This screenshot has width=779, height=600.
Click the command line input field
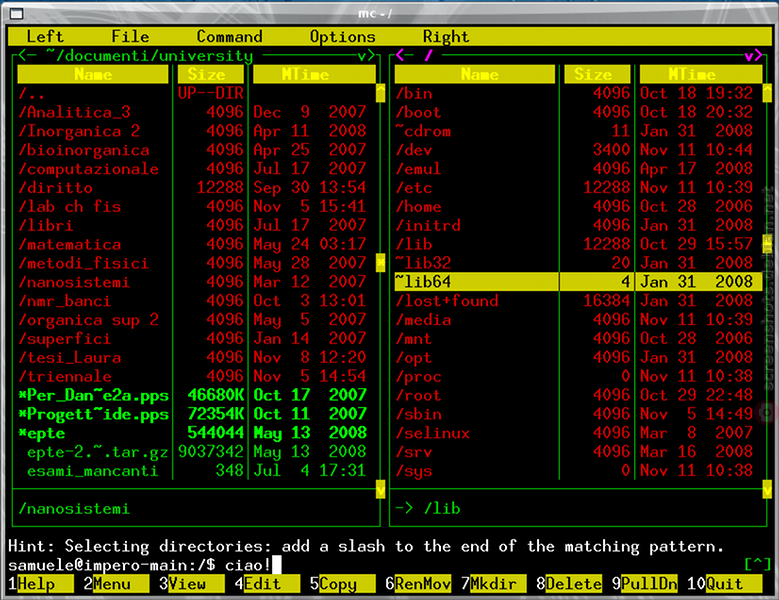click(x=482, y=565)
